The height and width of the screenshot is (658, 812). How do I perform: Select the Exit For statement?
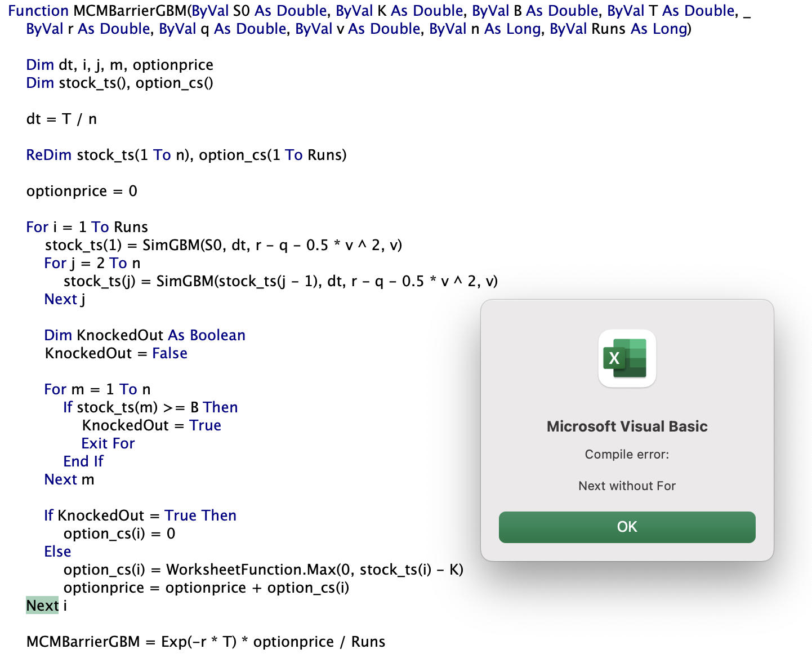pos(108,443)
